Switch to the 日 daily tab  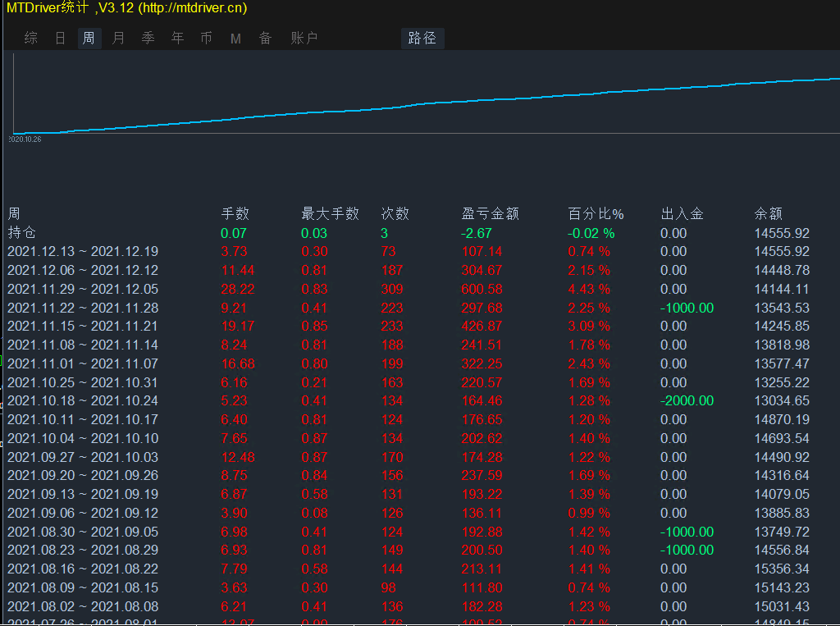pos(60,38)
